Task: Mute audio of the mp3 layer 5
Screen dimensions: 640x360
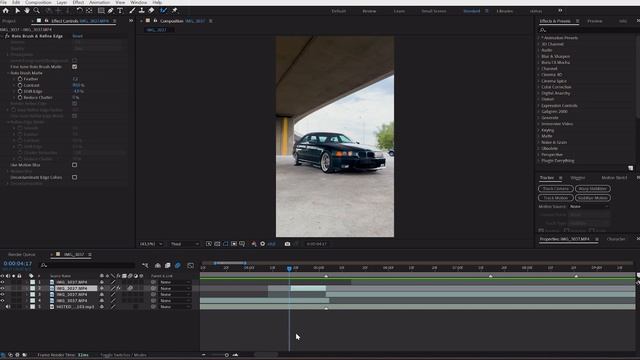Action: (8, 307)
